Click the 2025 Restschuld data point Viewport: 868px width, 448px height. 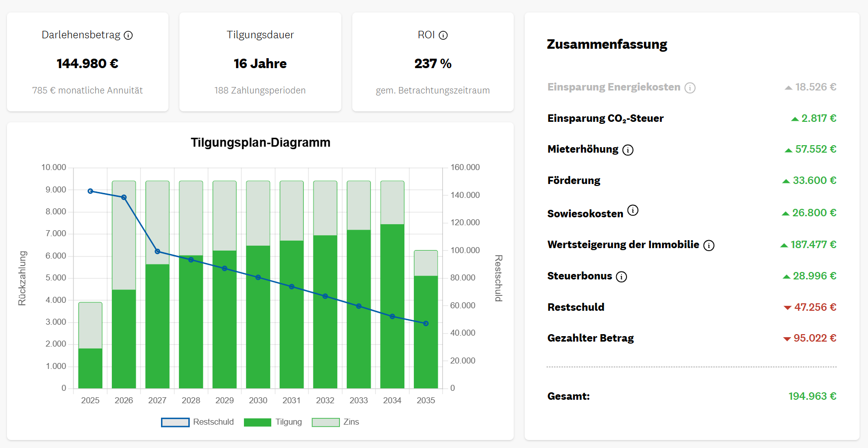(90, 191)
